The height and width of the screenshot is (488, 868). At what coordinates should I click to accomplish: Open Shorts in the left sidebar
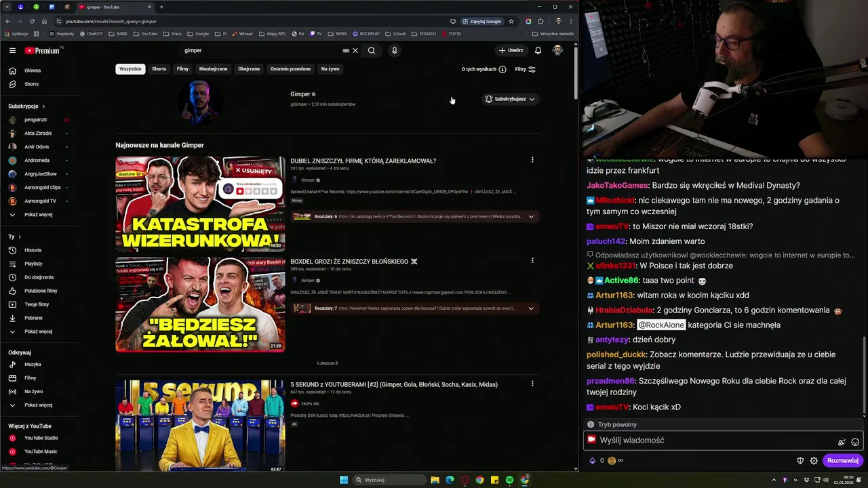click(x=31, y=84)
